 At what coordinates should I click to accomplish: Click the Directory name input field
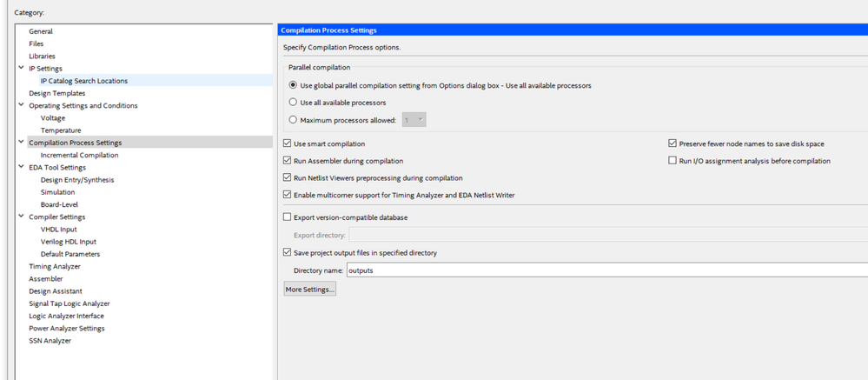[600, 270]
